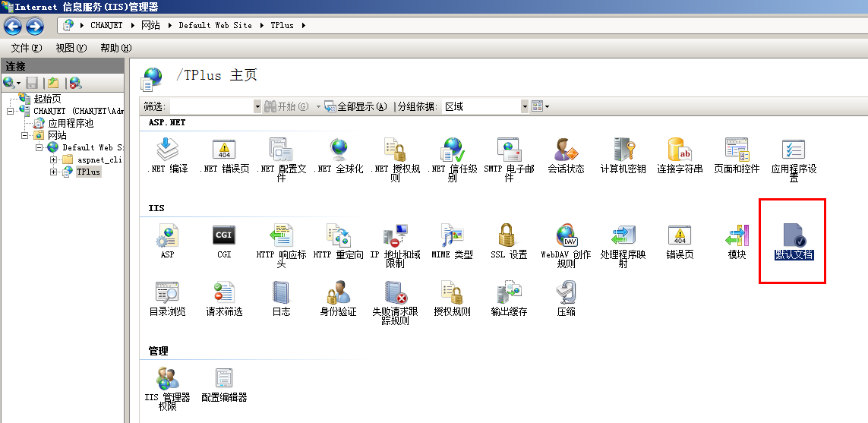Expand the TPlus tree node
Viewport: 868px width, 423px height.
54,172
